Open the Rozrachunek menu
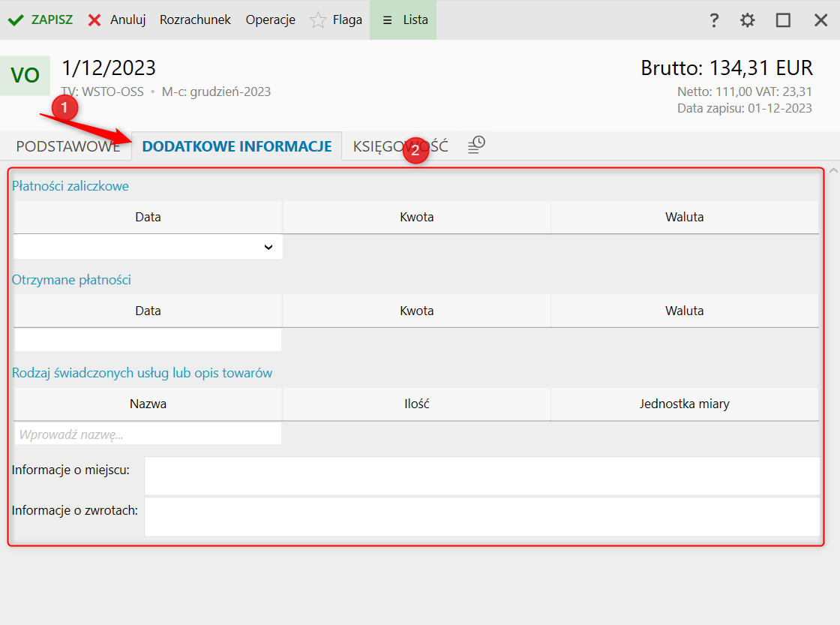This screenshot has width=840, height=625. click(x=195, y=20)
